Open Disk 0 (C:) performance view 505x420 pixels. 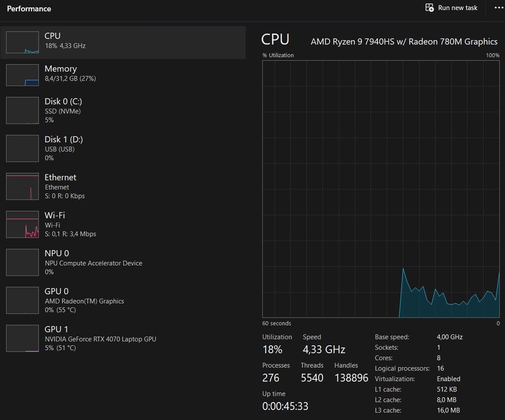[123, 110]
